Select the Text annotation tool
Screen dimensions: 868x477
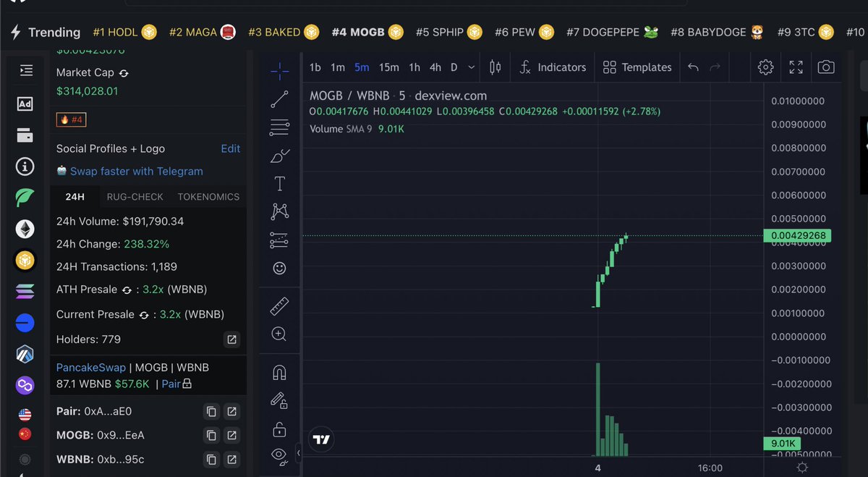[279, 184]
